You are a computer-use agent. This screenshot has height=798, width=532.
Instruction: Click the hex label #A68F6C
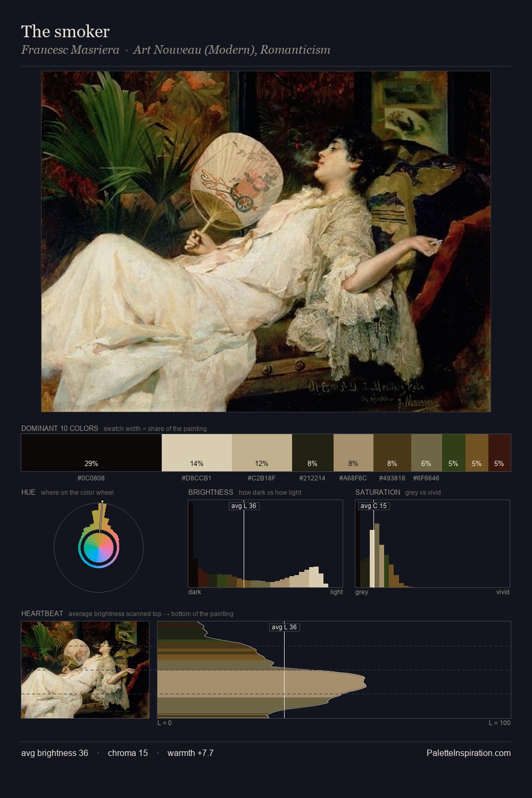pos(353,478)
